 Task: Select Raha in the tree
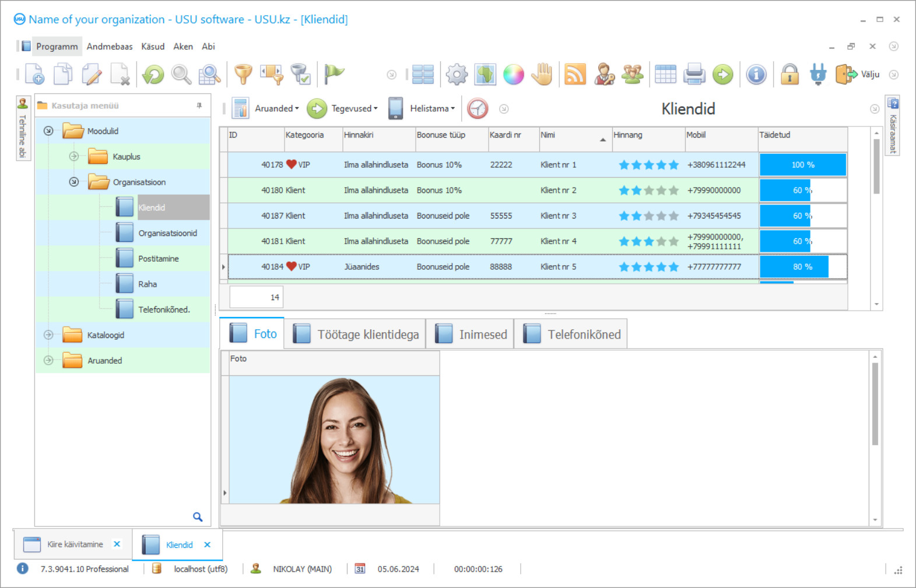click(148, 284)
